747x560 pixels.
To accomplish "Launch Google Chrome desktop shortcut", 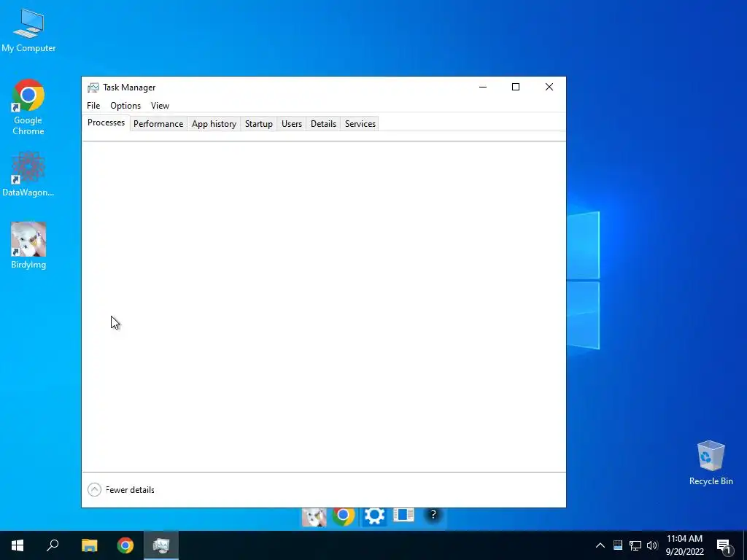I will [28, 106].
